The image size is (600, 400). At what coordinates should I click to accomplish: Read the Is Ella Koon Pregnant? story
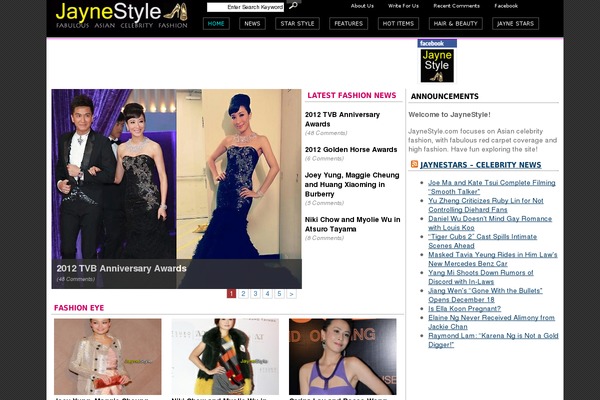(x=464, y=309)
